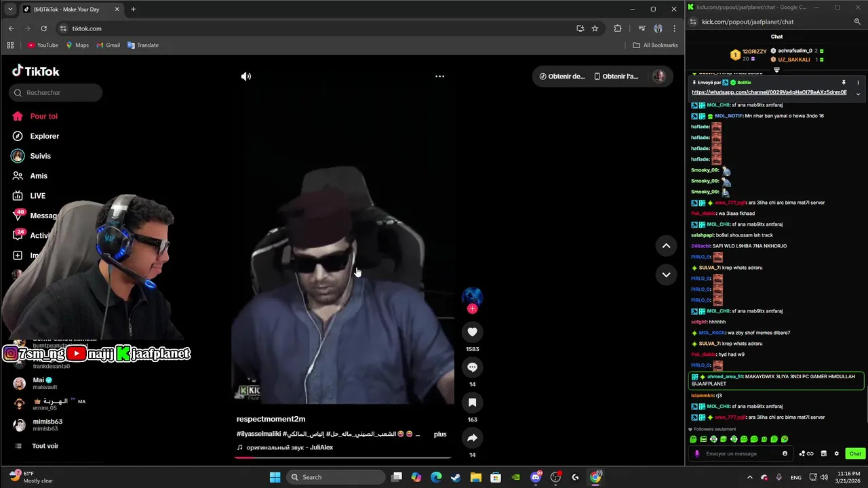Image resolution: width=868 pixels, height=488 pixels.
Task: Open Chrome apps grid icon
Action: 10,45
